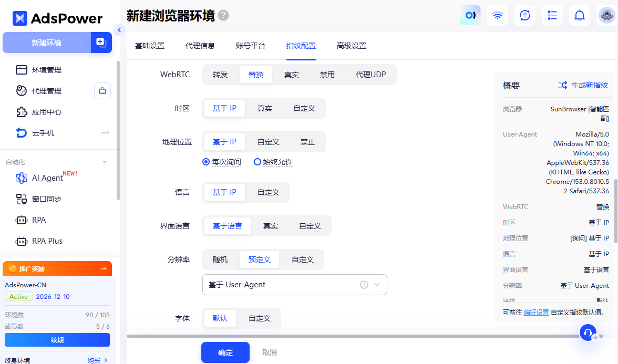
Task: Click the update upload circle icon
Action: (x=524, y=15)
